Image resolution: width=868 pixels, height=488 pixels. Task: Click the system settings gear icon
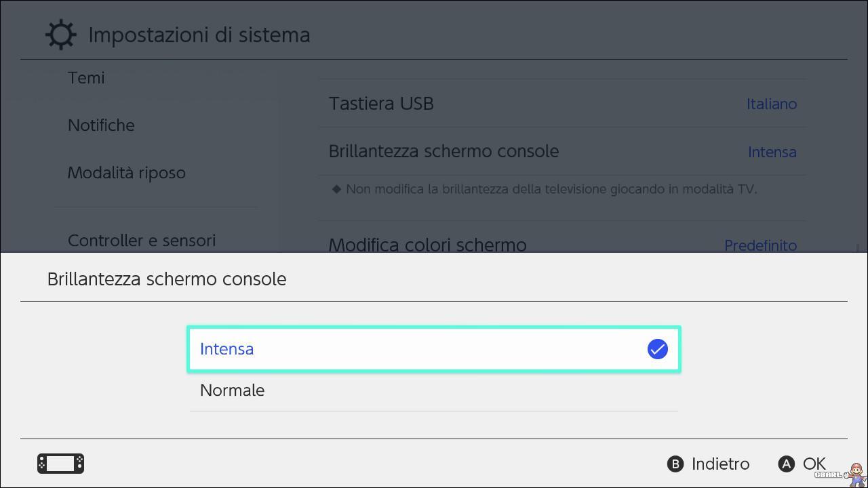coord(60,35)
